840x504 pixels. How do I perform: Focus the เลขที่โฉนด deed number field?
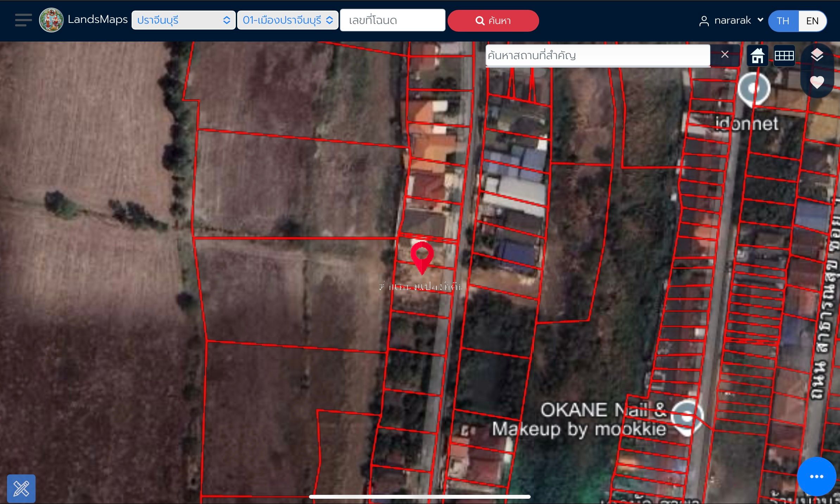(x=392, y=20)
